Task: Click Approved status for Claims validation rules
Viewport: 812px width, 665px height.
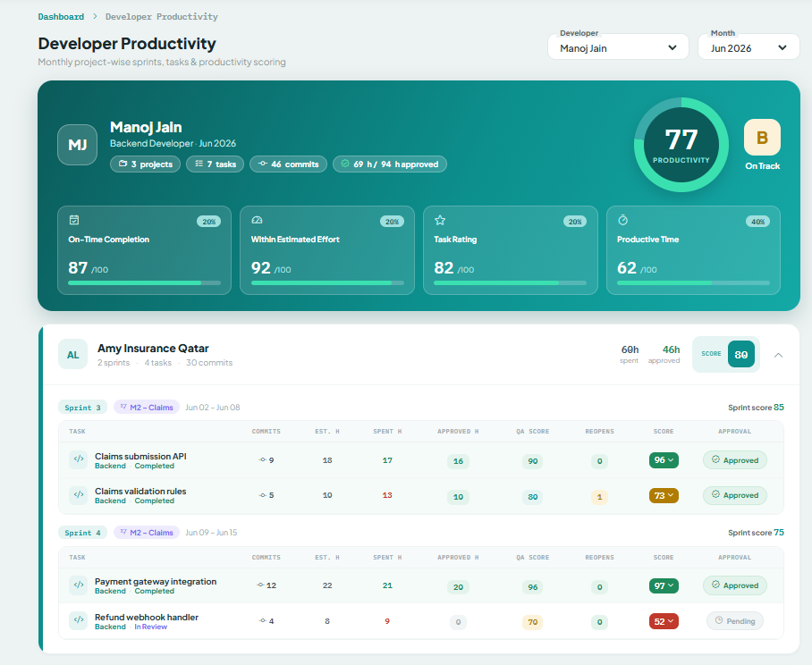Action: [735, 495]
